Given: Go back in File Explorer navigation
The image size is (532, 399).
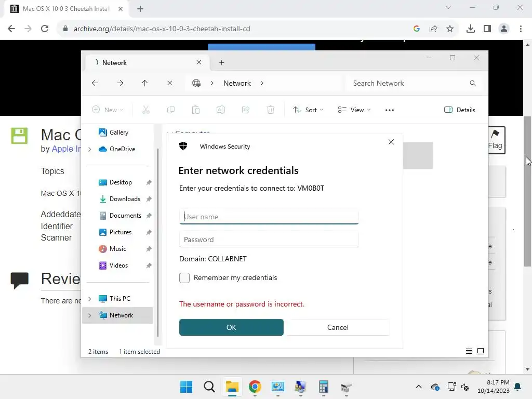Looking at the screenshot, I should pyautogui.click(x=95, y=83).
